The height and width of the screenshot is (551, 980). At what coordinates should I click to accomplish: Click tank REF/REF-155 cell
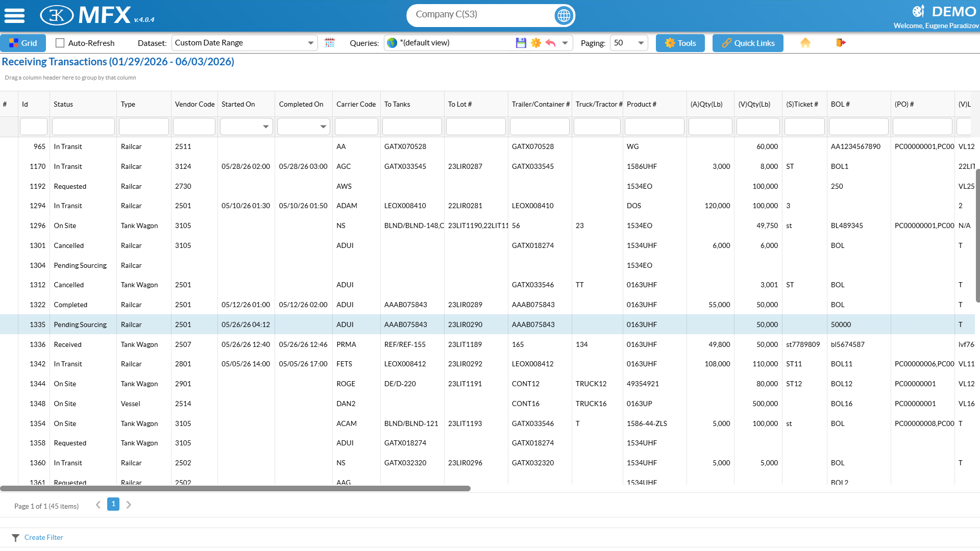point(405,344)
